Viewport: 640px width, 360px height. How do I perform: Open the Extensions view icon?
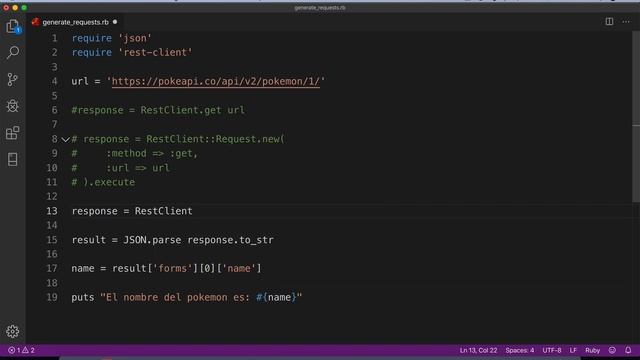pyautogui.click(x=13, y=133)
